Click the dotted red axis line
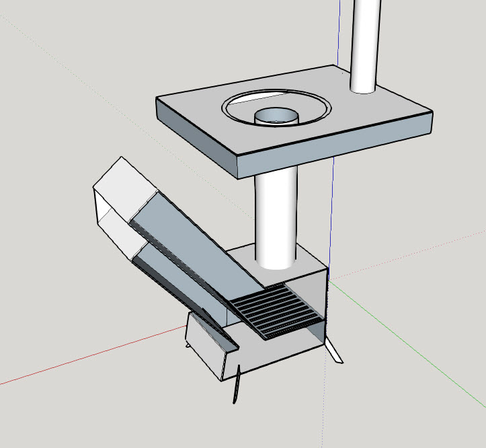Viewport: 486px width, 448px height. click(x=417, y=249)
